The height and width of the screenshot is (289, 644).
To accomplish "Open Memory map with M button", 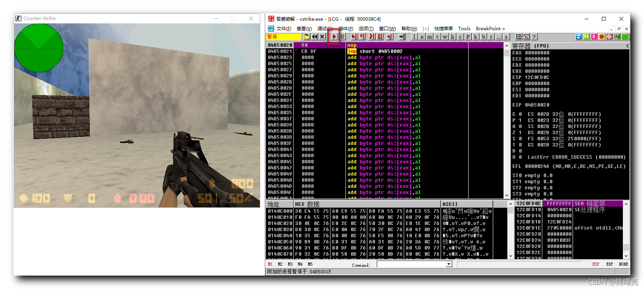I will click(x=430, y=37).
